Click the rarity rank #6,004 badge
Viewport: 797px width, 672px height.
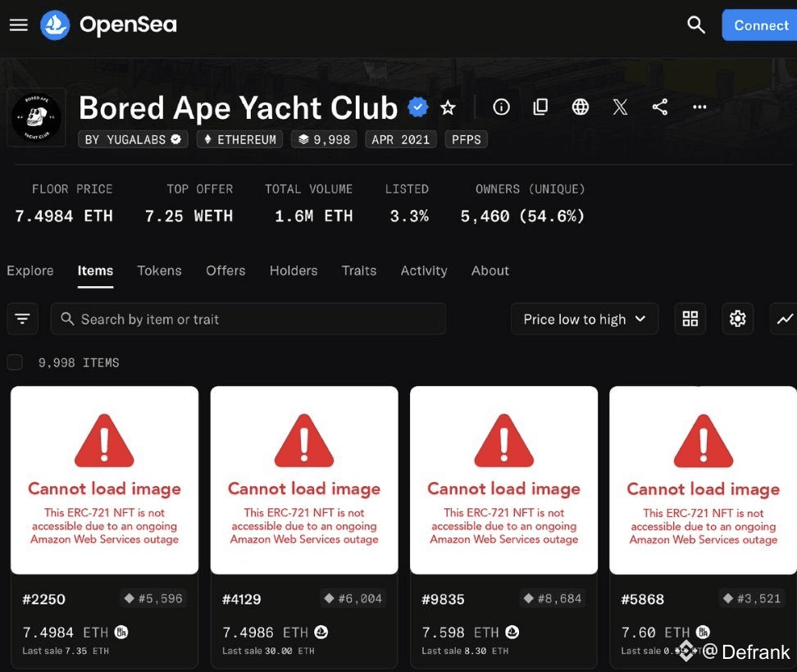353,598
